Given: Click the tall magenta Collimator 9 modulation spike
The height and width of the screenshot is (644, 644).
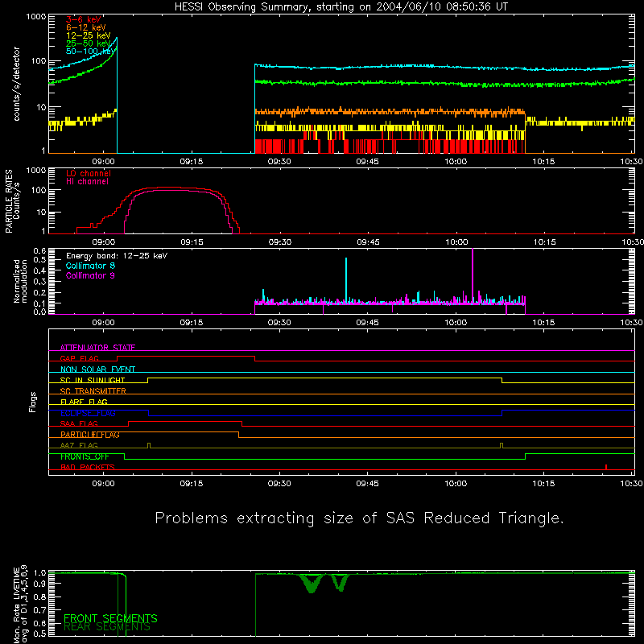Looking at the screenshot, I should (x=473, y=276).
